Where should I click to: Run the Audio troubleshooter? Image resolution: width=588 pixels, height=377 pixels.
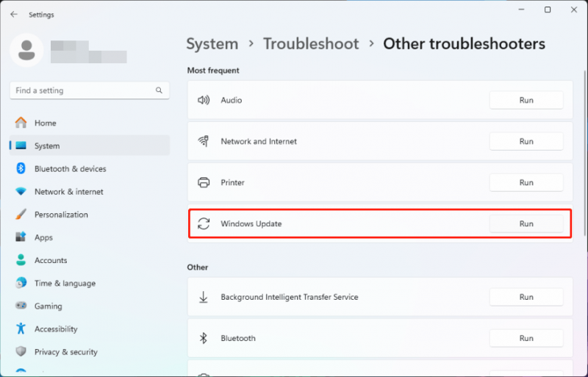point(526,100)
